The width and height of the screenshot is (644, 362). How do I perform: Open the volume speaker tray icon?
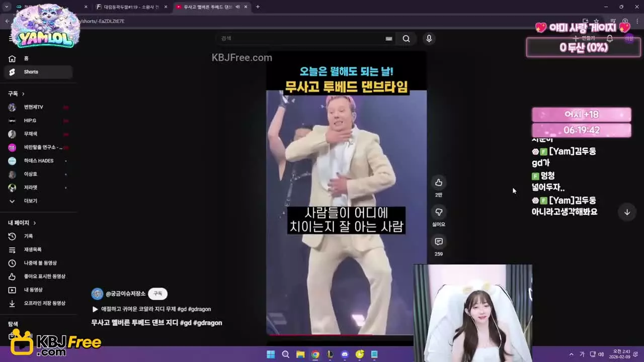point(601,354)
